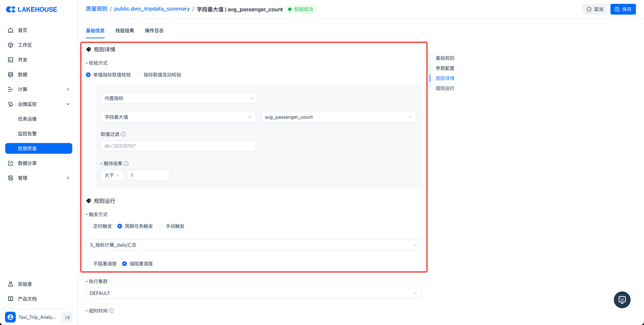Click the laboratory flask icon
Image resolution: width=644 pixels, height=325 pixels.
click(x=11, y=284)
